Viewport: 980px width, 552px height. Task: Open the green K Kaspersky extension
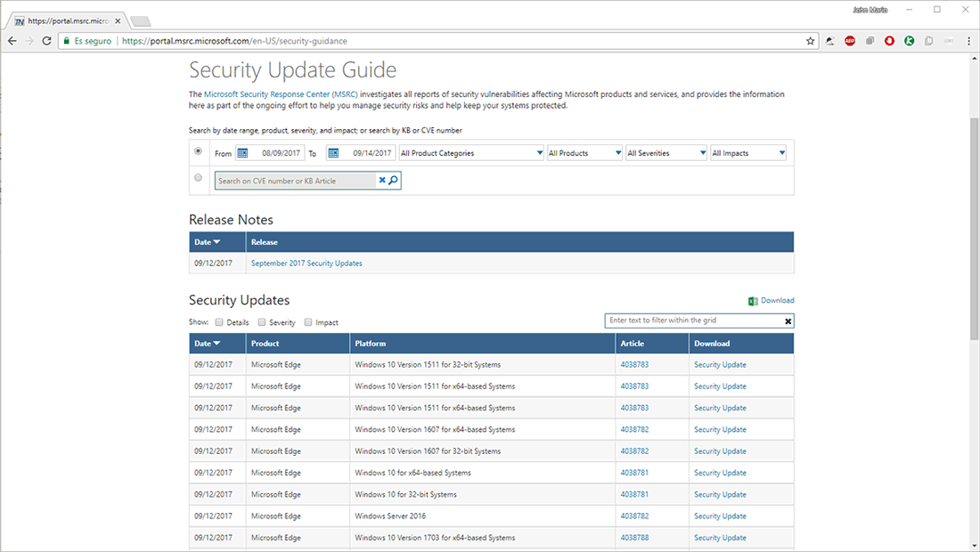[x=910, y=41]
